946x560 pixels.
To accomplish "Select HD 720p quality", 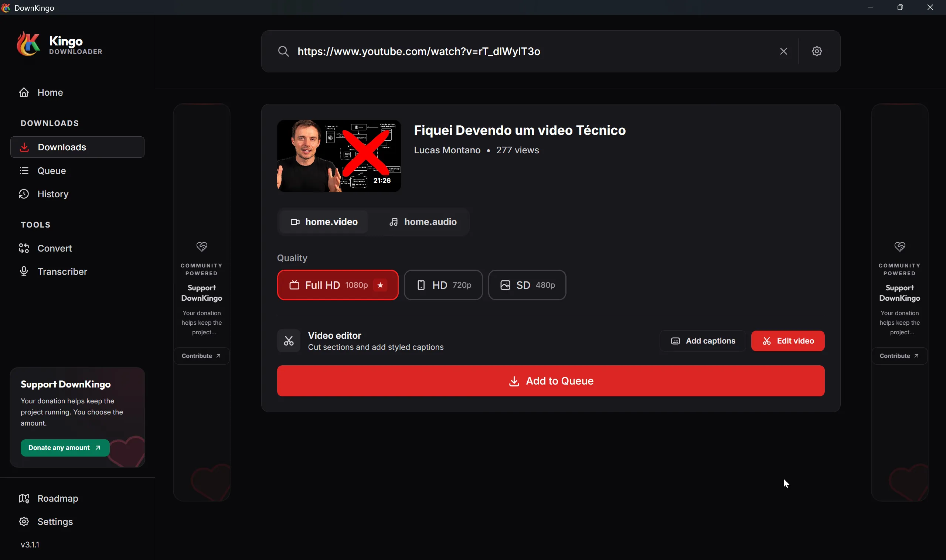I will [443, 285].
